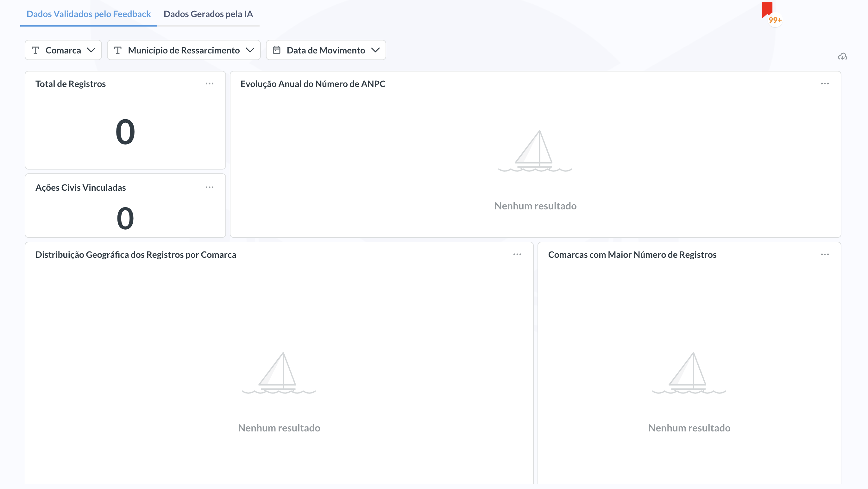The width and height of the screenshot is (868, 489).
Task: Open the Total de Registros ellipsis menu
Action: click(x=209, y=84)
